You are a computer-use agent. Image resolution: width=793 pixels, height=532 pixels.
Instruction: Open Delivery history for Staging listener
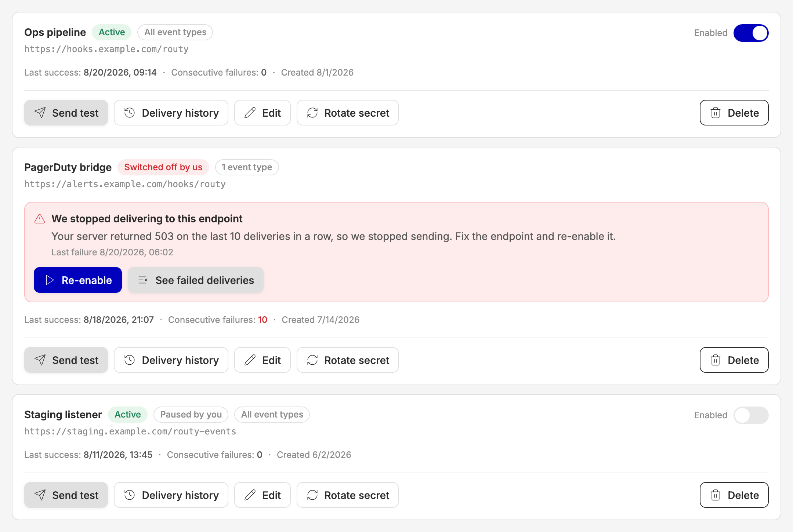click(x=171, y=495)
